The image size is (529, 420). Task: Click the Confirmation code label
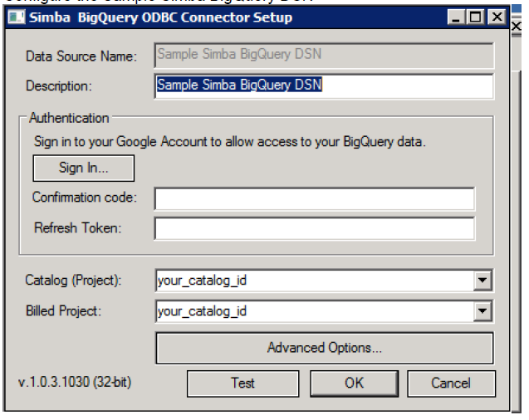85,198
